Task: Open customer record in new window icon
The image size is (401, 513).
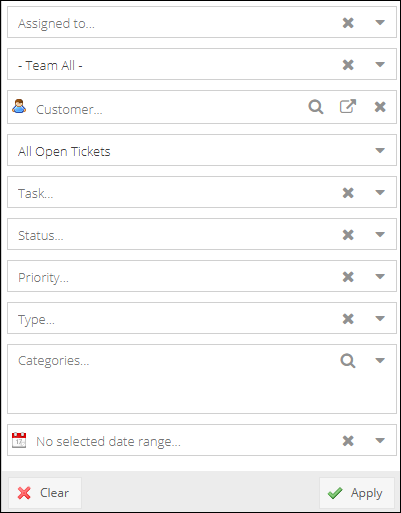Action: click(x=348, y=107)
